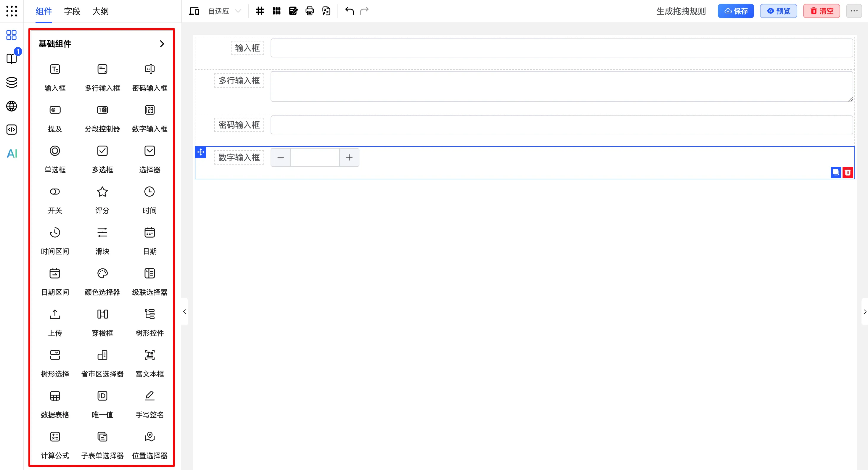Click the plus stepper on 数字输入框
Screen dimensions: 868x470
coord(349,157)
